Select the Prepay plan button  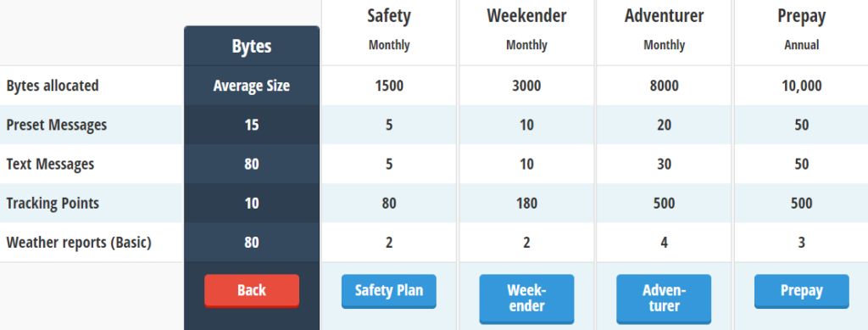click(801, 291)
